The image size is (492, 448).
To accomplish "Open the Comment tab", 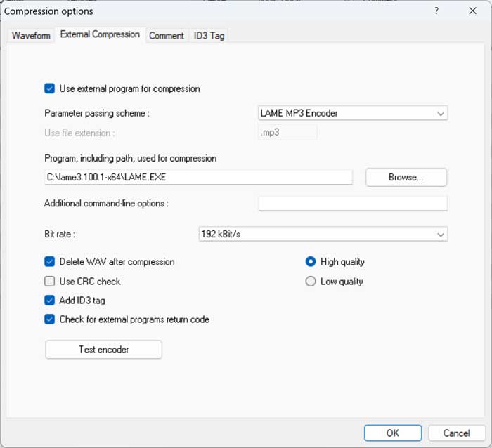I will pos(167,35).
